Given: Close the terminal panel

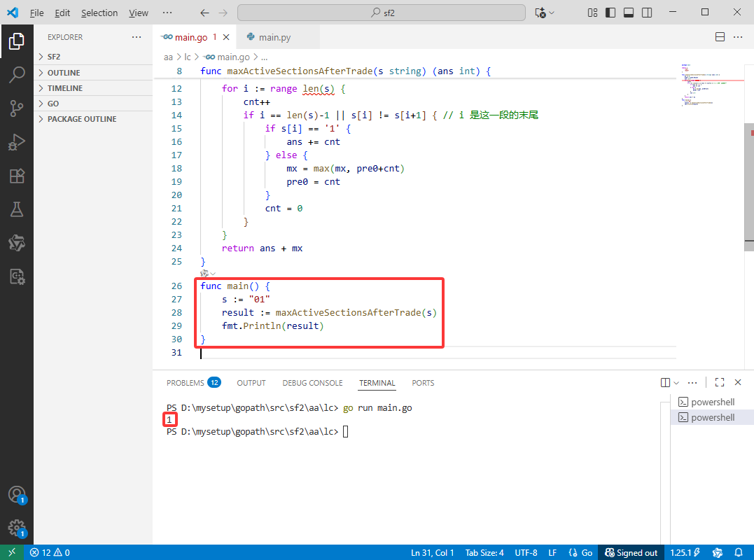Looking at the screenshot, I should coord(738,383).
